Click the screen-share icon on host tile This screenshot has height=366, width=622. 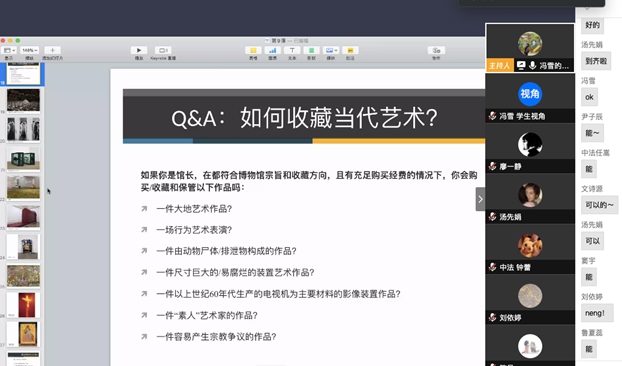pyautogui.click(x=521, y=65)
